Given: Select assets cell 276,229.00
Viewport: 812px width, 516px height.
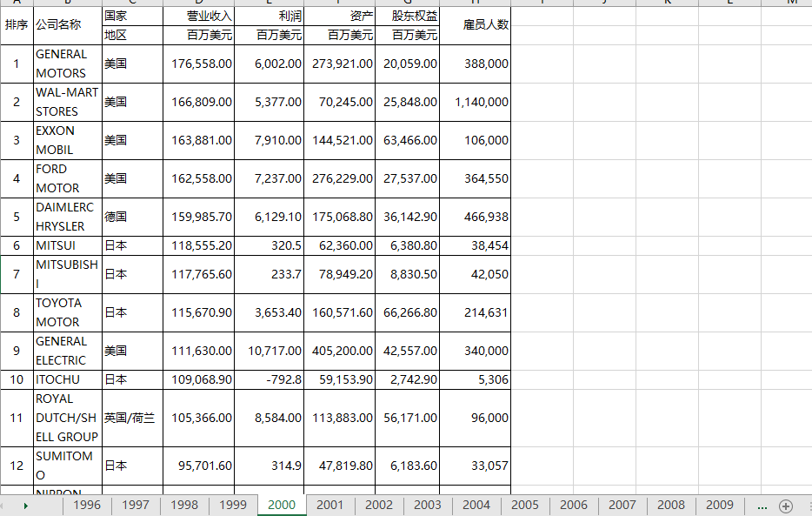Looking at the screenshot, I should pyautogui.click(x=340, y=178).
